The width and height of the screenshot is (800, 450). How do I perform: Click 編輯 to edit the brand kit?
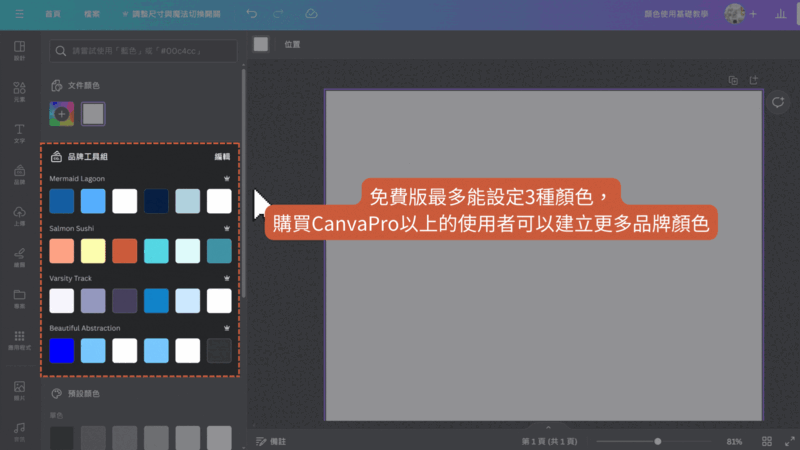tap(222, 157)
